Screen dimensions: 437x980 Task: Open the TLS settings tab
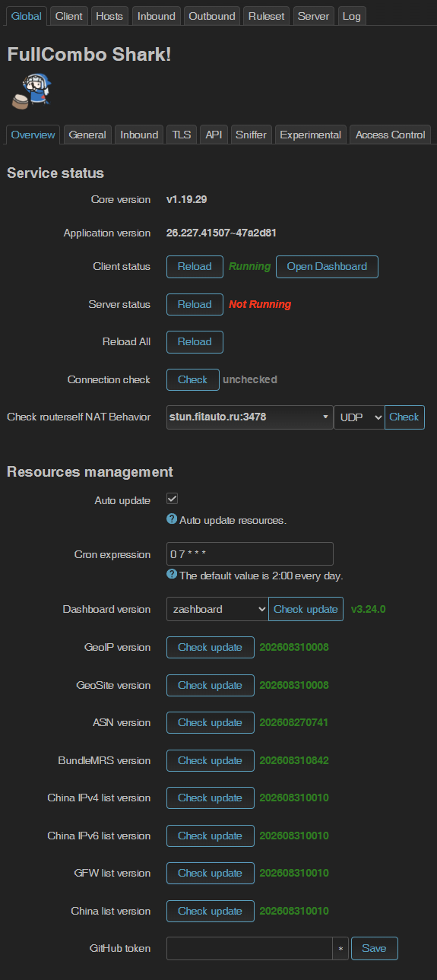[x=182, y=135]
